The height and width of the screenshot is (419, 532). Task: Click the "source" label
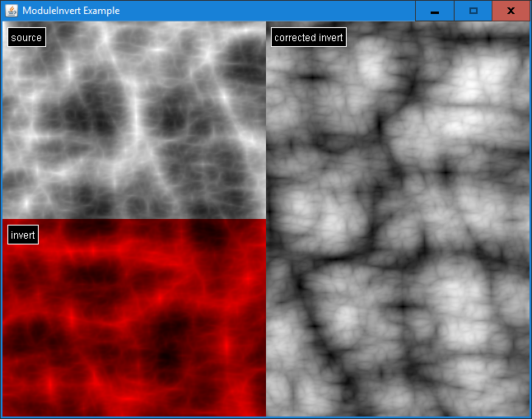pos(26,38)
